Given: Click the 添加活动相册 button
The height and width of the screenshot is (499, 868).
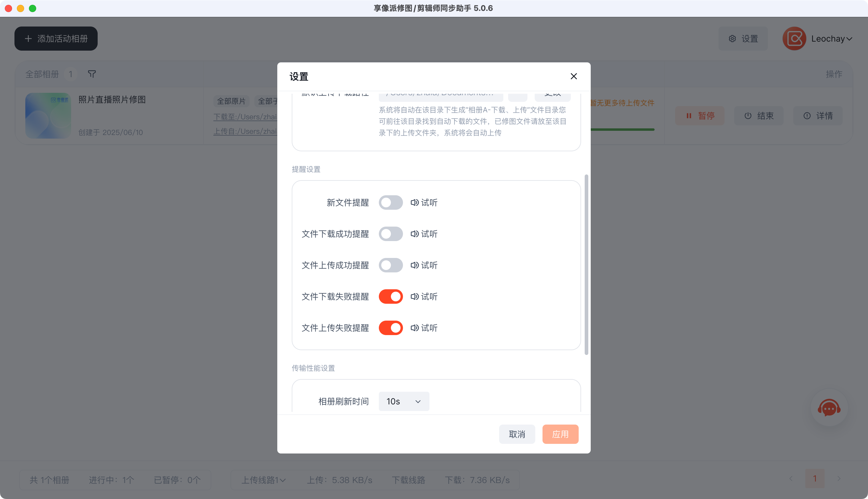Looking at the screenshot, I should [x=56, y=39].
